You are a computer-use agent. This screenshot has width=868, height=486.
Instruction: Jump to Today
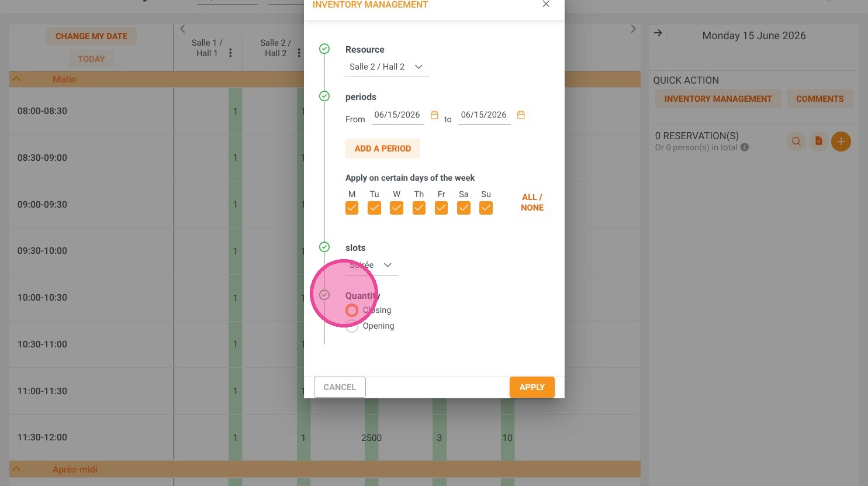tap(91, 59)
